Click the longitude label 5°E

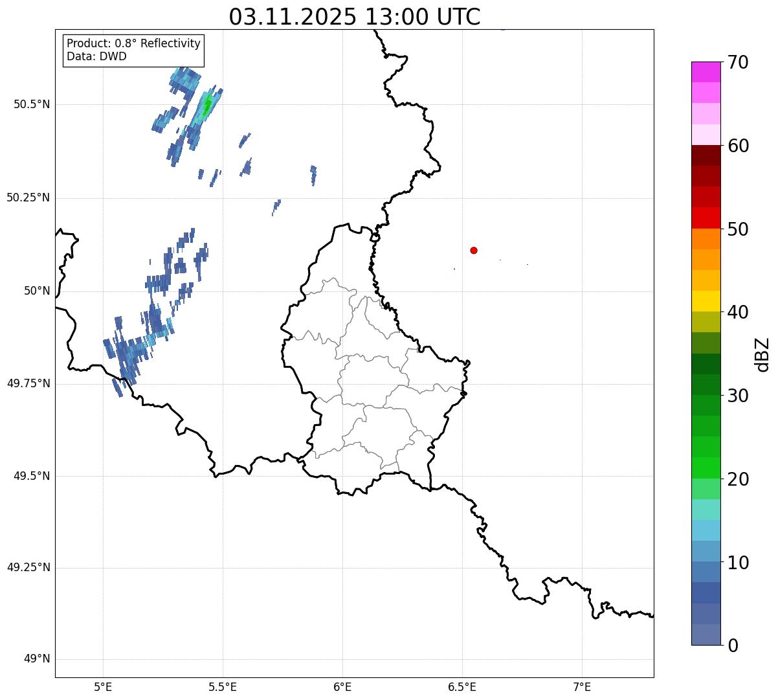[103, 686]
